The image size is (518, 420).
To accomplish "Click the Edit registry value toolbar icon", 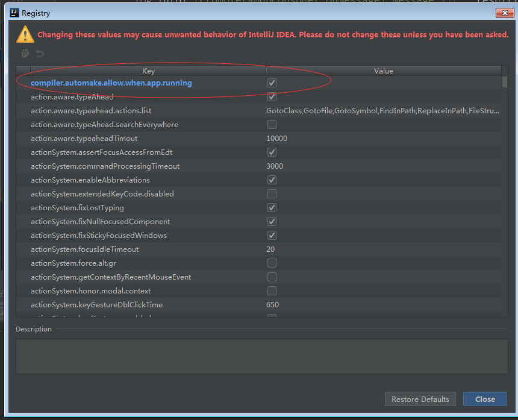I will [x=25, y=54].
